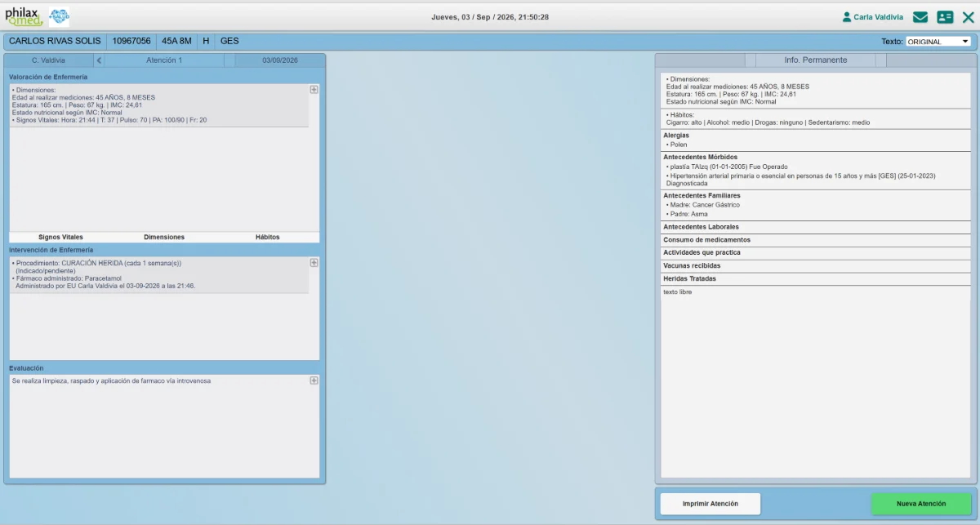This screenshot has height=525, width=980.
Task: Open the contact card icon
Action: tap(945, 16)
